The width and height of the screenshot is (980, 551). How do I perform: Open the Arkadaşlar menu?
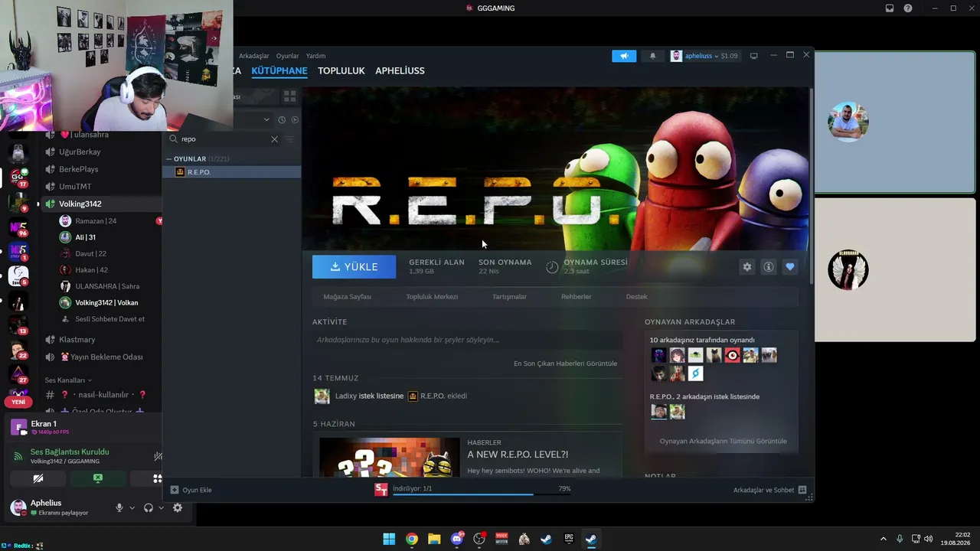pos(254,56)
